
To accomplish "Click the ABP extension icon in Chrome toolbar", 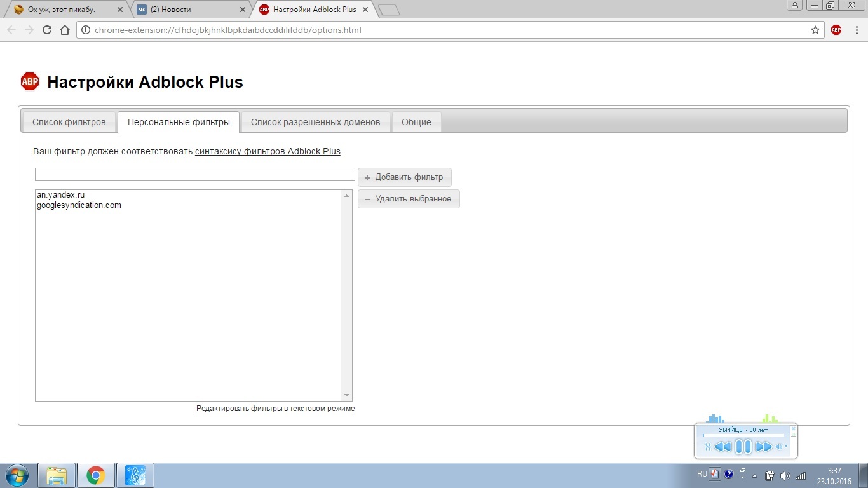I will [x=836, y=30].
